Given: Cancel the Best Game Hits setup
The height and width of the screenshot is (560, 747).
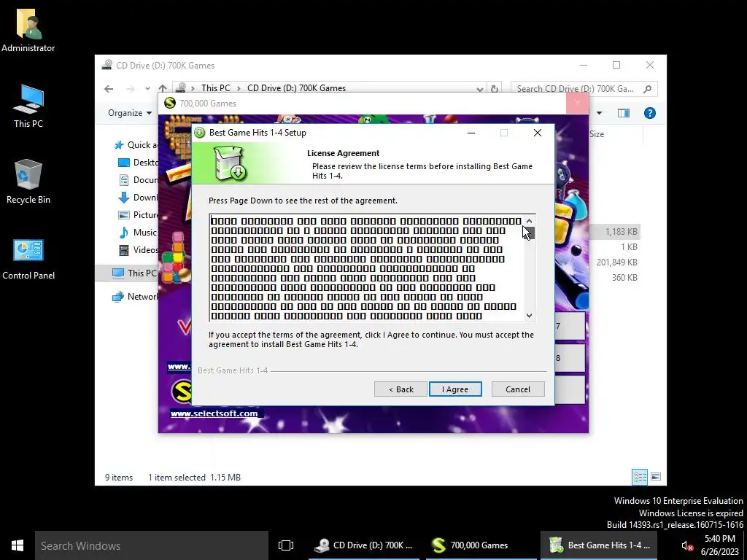Looking at the screenshot, I should tap(518, 389).
